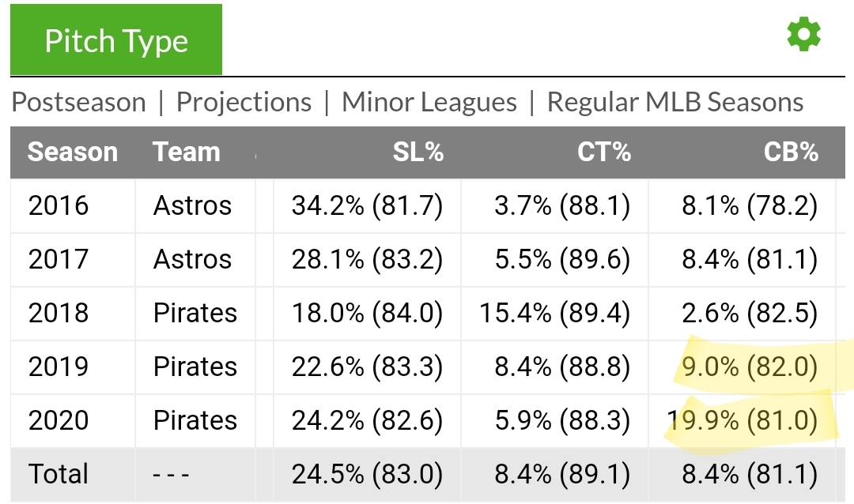Click Astros team in 2017 row
The height and width of the screenshot is (504, 854).
[x=192, y=259]
